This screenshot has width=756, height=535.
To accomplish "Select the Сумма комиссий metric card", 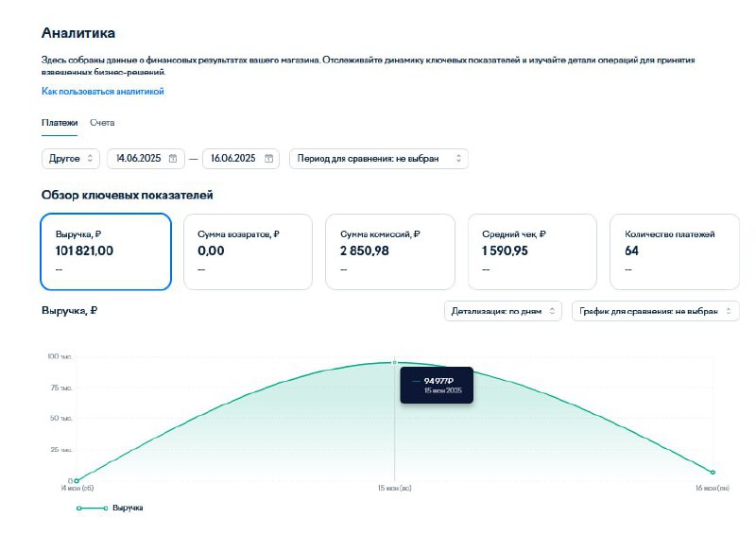I will pos(390,251).
